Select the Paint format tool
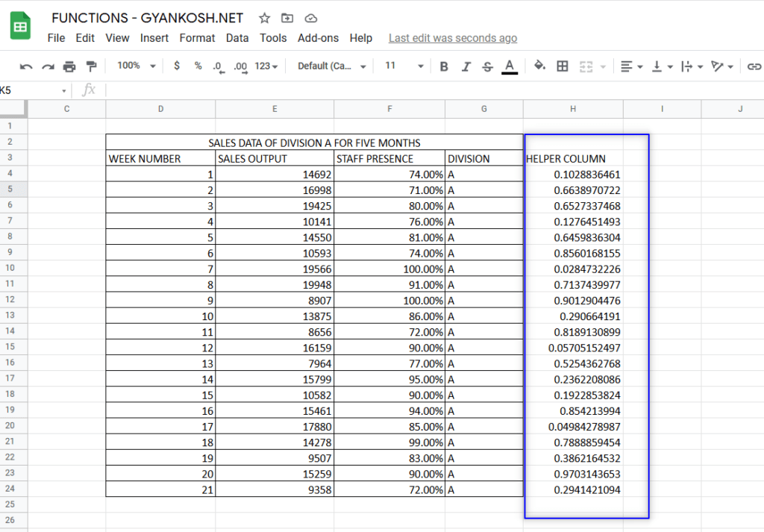Image resolution: width=764 pixels, height=532 pixels. click(x=91, y=66)
